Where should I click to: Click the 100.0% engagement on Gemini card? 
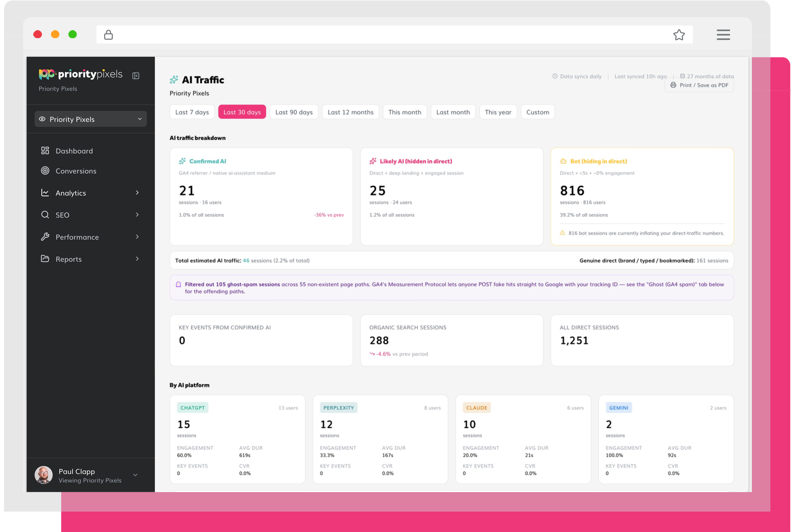pyautogui.click(x=614, y=455)
